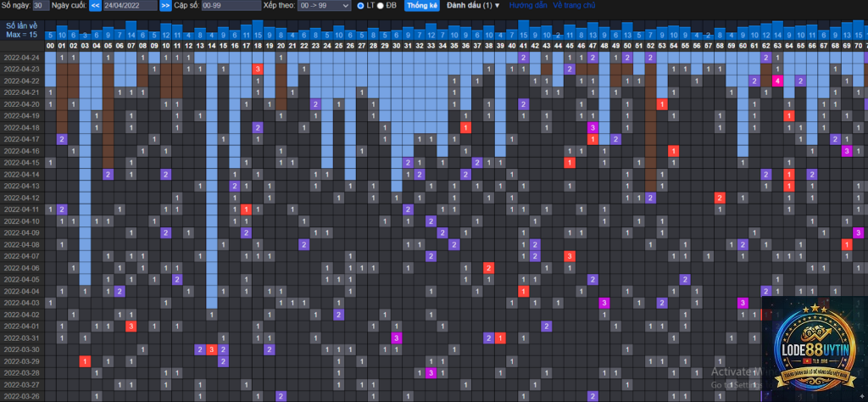Go to previous date with << button
This screenshot has height=402, width=868.
(x=95, y=6)
